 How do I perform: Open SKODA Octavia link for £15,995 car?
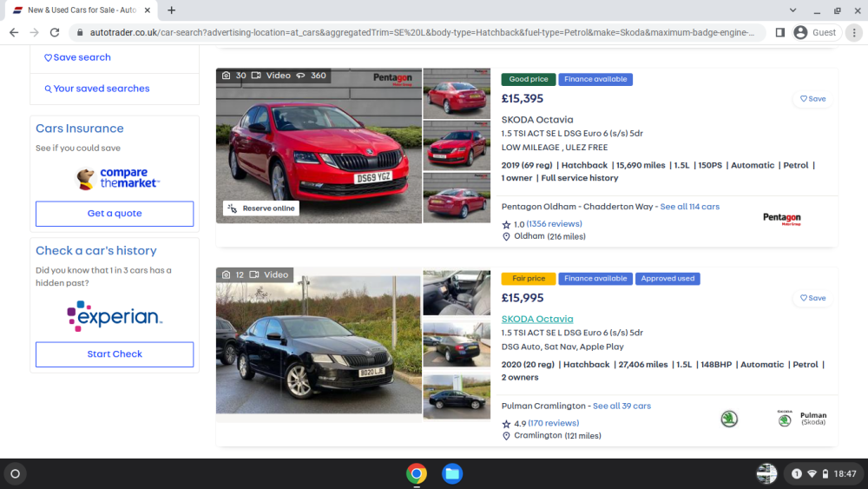coord(537,319)
